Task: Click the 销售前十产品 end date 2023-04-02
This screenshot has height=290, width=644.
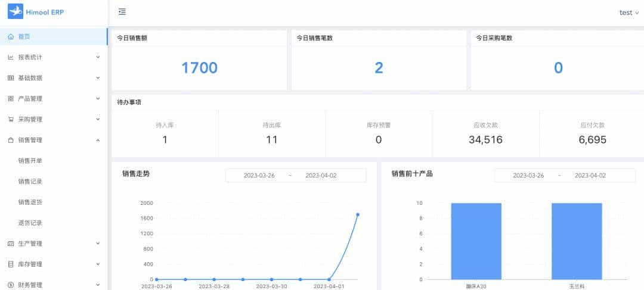Action: coord(590,176)
